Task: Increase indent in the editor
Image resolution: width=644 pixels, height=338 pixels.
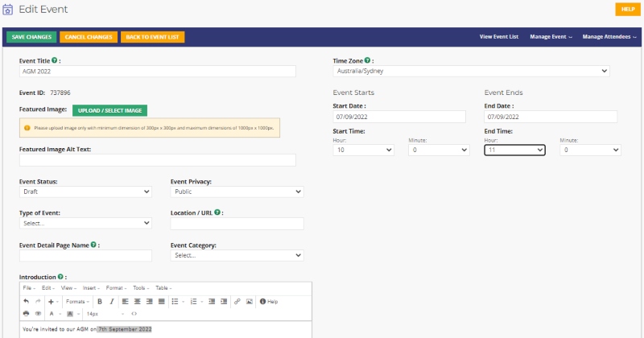Action: tap(224, 302)
